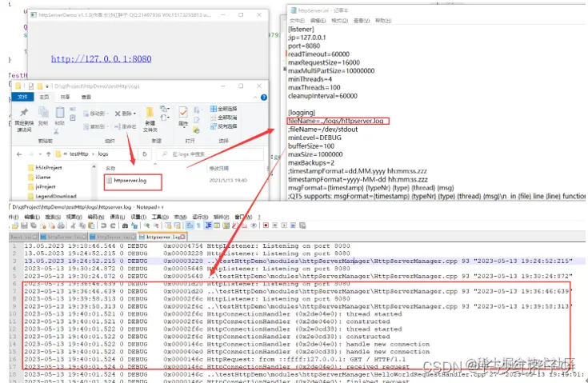Toggle the monitoring eye icon in Notepad++

point(254,225)
